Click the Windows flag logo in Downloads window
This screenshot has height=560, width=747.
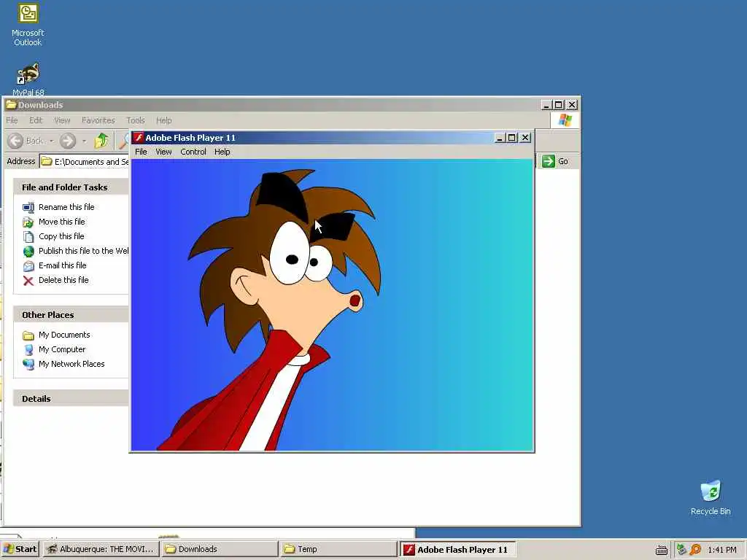(565, 120)
